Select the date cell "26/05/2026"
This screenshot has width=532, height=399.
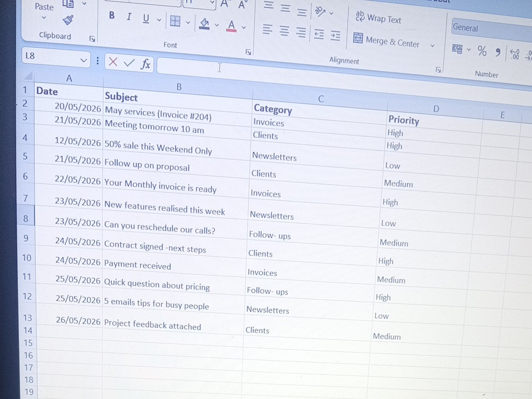tap(69, 320)
